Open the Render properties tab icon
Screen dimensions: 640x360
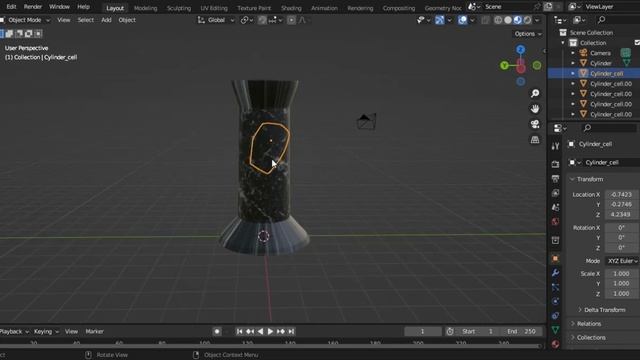(555, 164)
